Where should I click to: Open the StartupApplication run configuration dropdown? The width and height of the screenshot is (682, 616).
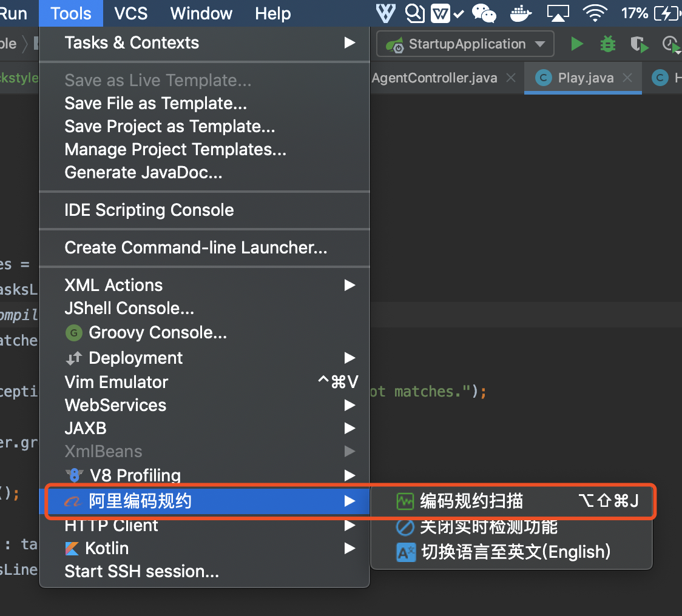[465, 44]
